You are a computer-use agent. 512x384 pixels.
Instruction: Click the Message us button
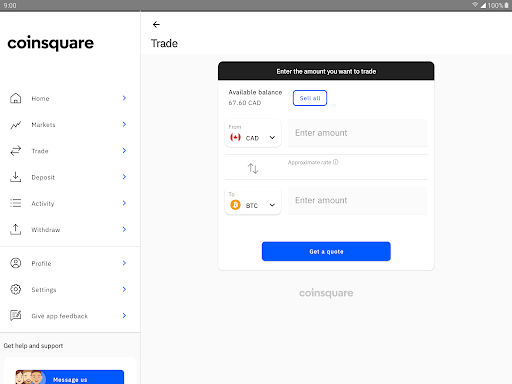point(70,377)
